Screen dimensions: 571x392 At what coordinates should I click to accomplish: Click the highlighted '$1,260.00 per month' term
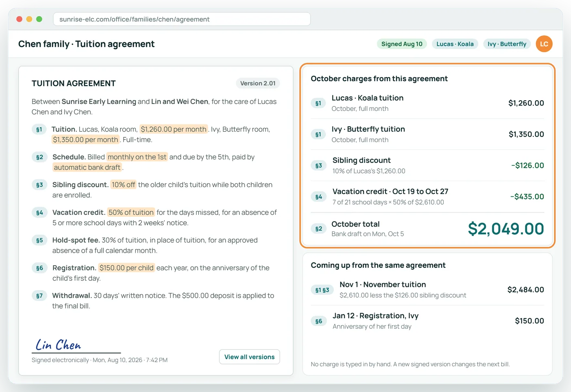pos(174,130)
